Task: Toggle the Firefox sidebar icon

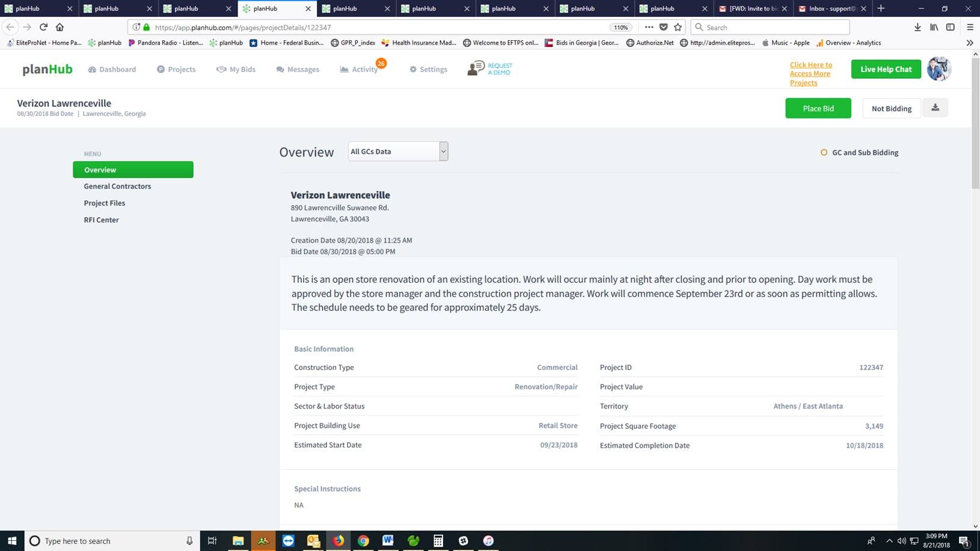Action: tap(950, 27)
